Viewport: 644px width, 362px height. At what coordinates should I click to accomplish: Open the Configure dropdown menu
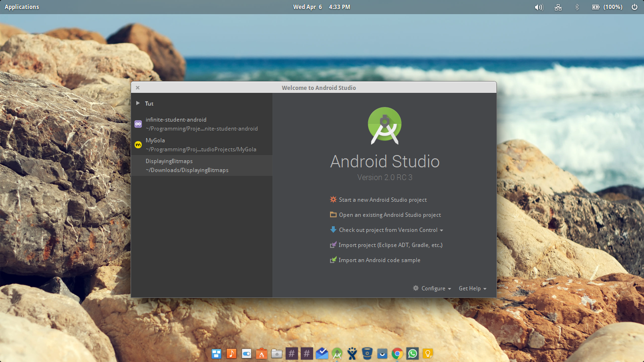[x=432, y=288]
